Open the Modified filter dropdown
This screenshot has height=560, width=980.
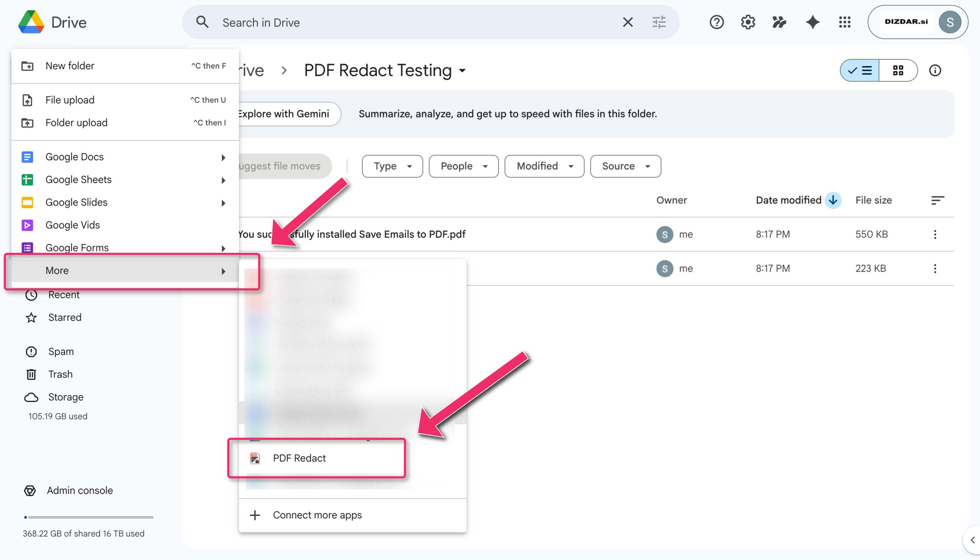click(x=544, y=166)
